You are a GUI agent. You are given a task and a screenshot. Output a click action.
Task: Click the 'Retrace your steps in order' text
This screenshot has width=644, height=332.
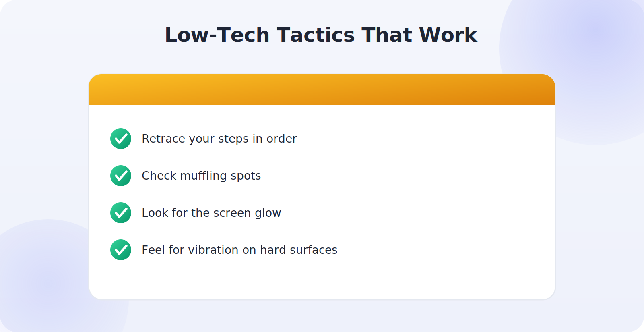coord(219,139)
